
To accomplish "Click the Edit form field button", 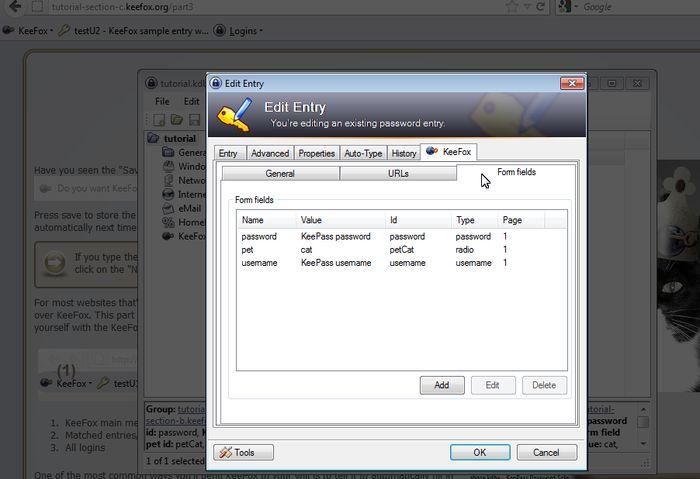I will (x=493, y=385).
